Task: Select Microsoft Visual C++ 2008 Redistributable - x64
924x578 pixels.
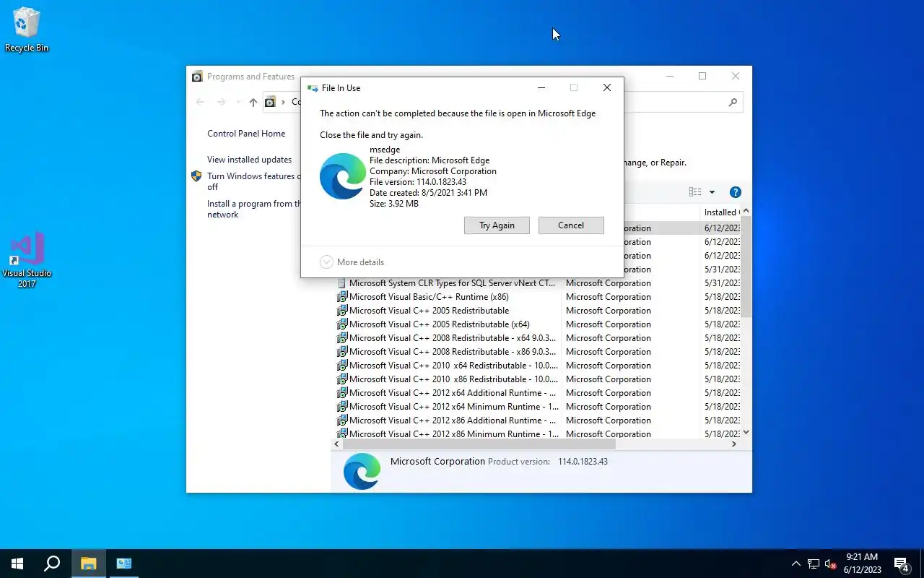Action: [538, 338]
